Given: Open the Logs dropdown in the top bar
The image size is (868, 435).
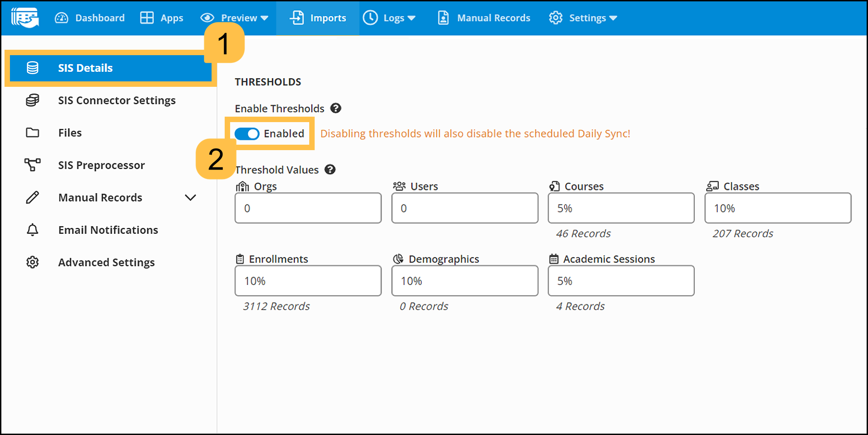Looking at the screenshot, I should coord(389,18).
